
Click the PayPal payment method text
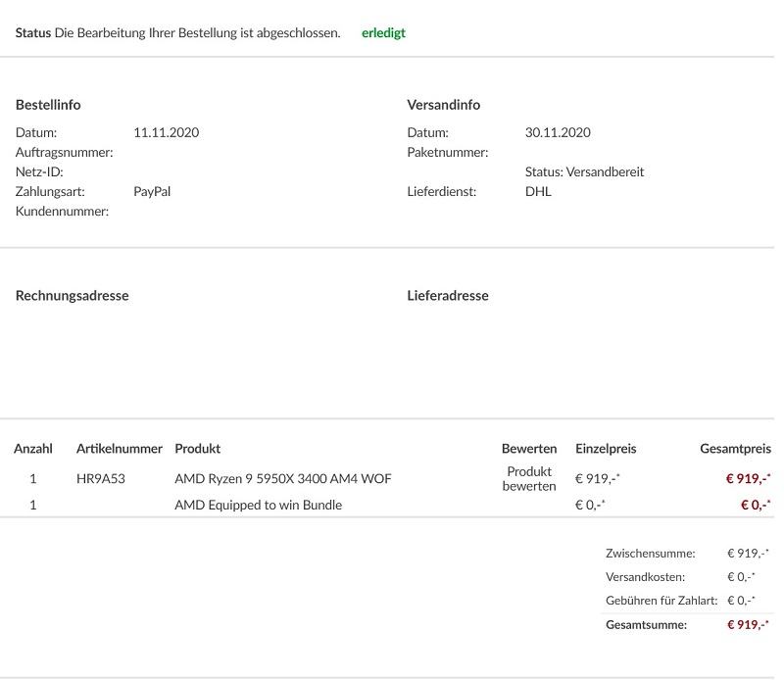(x=152, y=192)
